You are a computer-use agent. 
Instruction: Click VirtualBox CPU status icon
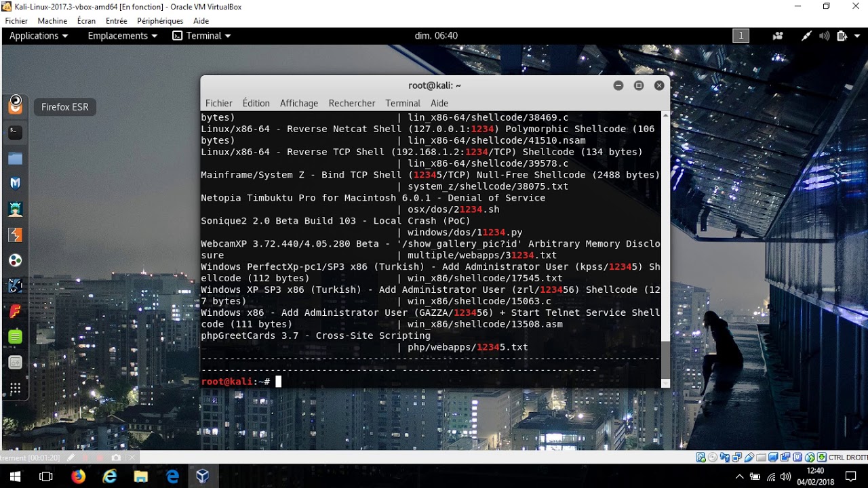797,457
